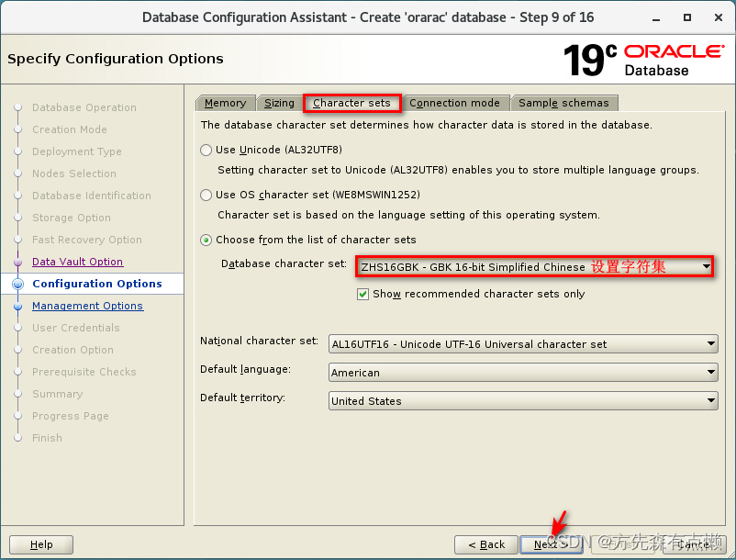Image resolution: width=736 pixels, height=560 pixels.
Task: Click the Creation Mode step label
Action: click(x=70, y=129)
